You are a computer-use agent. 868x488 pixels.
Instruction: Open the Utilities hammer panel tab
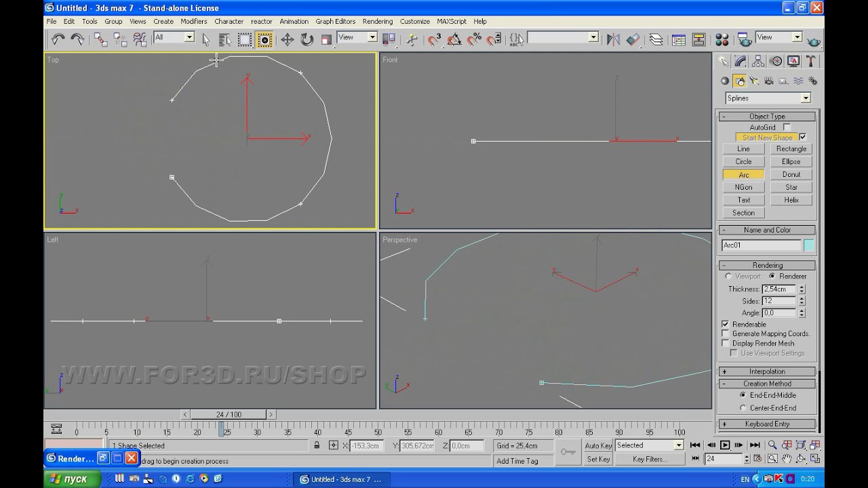(810, 62)
